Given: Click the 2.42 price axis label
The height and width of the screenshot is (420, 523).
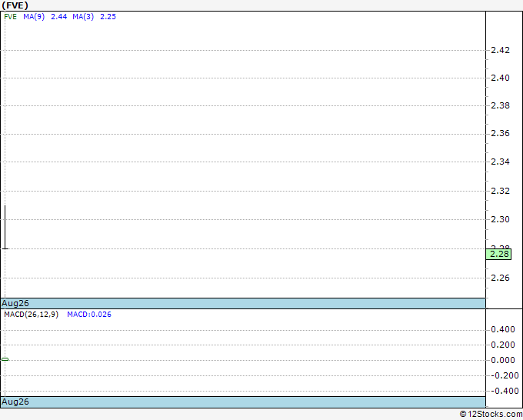Looking at the screenshot, I should 501,50.
